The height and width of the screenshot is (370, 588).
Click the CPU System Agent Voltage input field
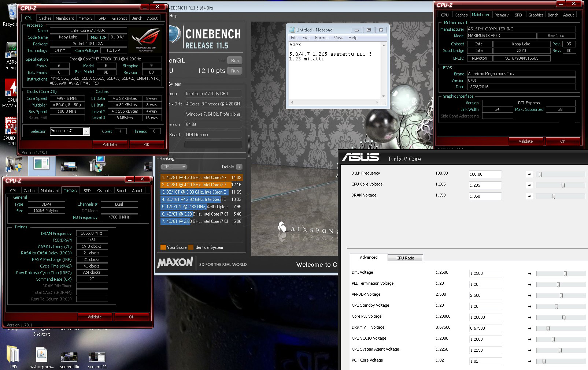(485, 350)
